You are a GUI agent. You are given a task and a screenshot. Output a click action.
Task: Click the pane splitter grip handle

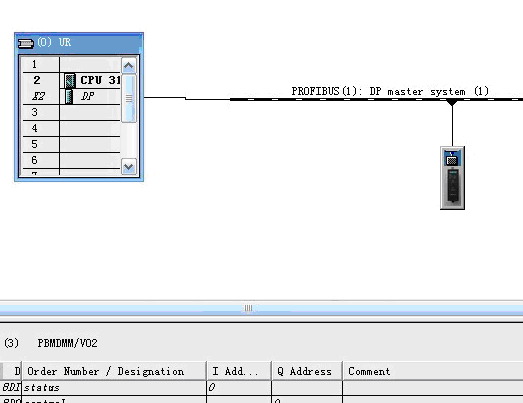pyautogui.click(x=248, y=308)
